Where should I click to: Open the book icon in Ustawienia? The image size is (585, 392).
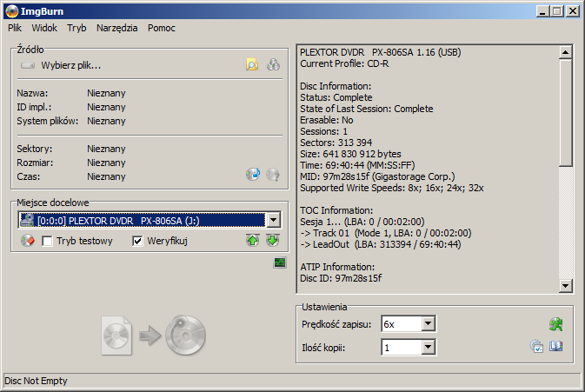tap(556, 347)
